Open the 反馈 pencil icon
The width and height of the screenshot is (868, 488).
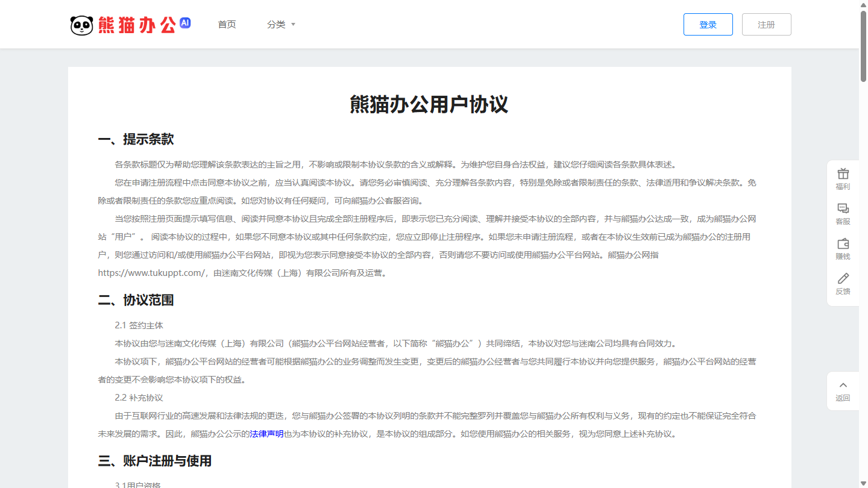[x=843, y=278]
